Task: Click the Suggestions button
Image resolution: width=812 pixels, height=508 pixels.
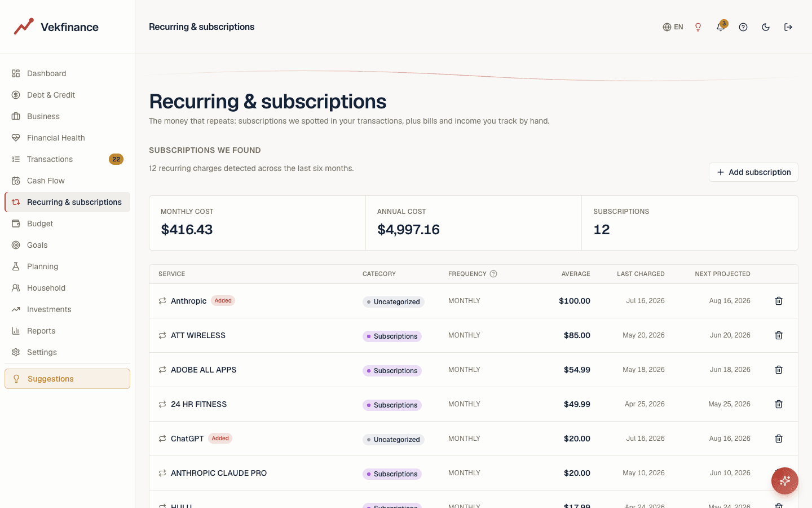Action: click(x=67, y=379)
